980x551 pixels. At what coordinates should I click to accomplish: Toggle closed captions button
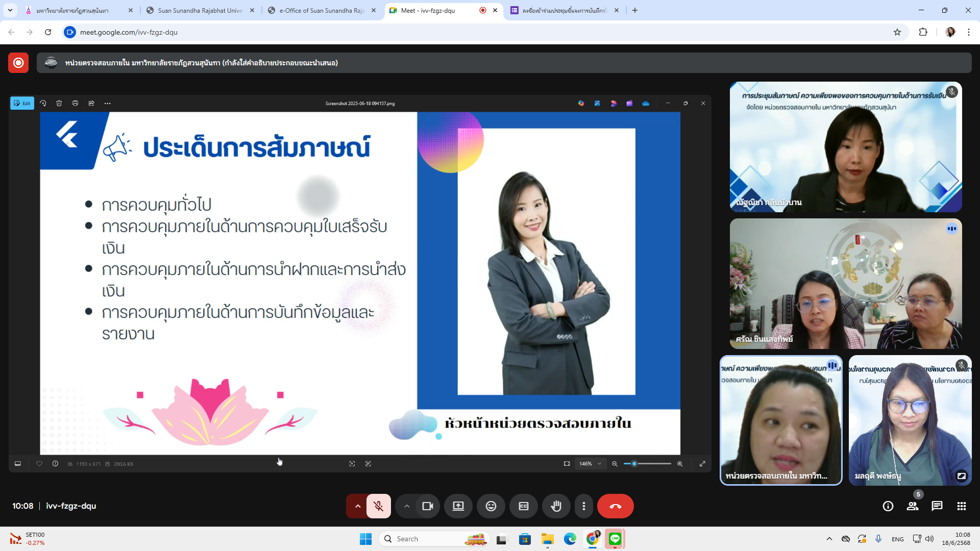[523, 506]
